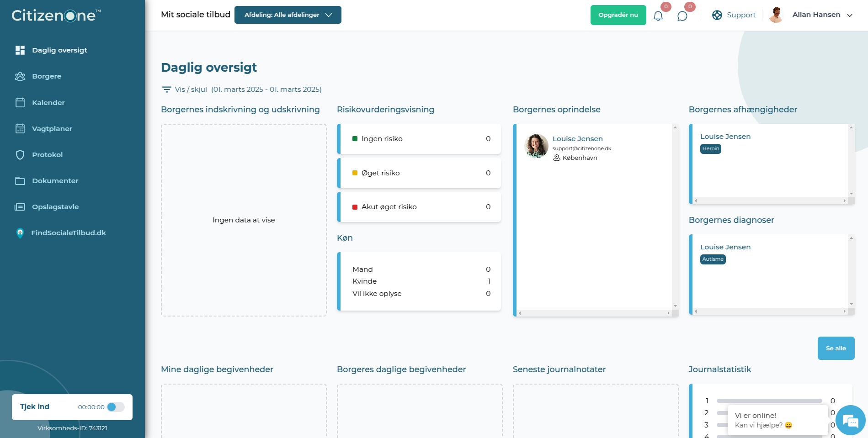
Task: Click the Support link text
Action: (741, 15)
